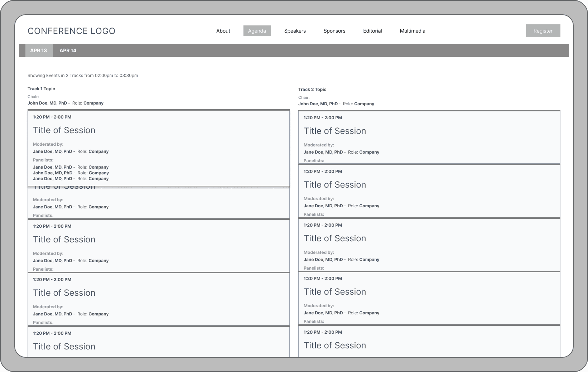The image size is (588, 372).
Task: Click the Track 2 Topic heading
Action: (312, 90)
